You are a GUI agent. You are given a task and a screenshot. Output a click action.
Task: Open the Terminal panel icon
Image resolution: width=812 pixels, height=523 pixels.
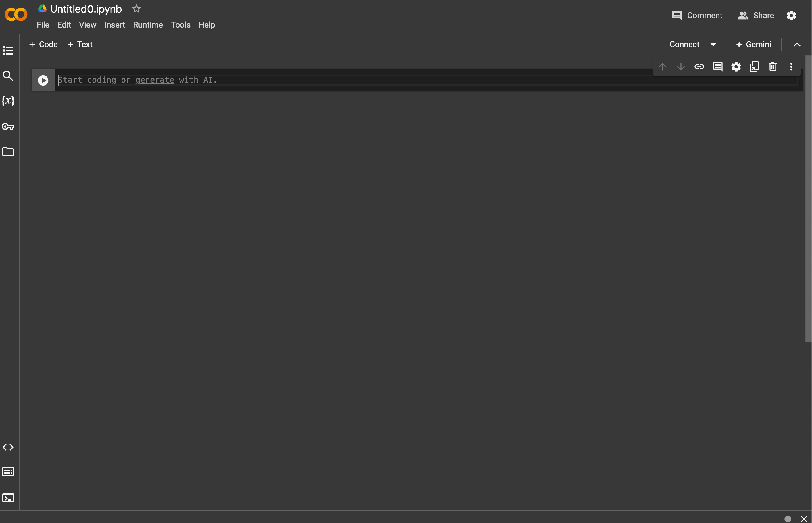tap(8, 498)
